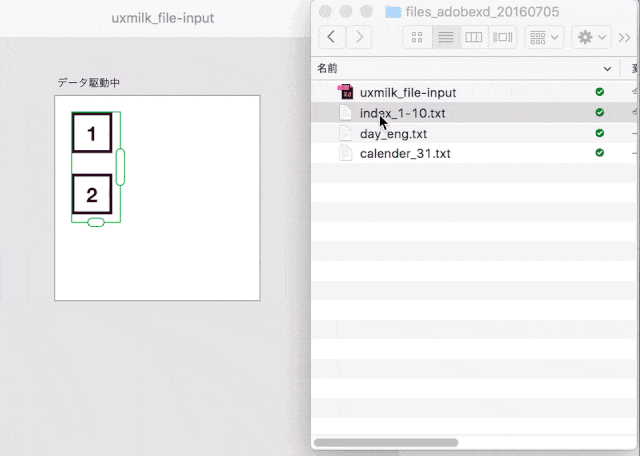The width and height of the screenshot is (640, 456).
Task: Select the uxmilk_file-input XD file
Action: tap(407, 92)
